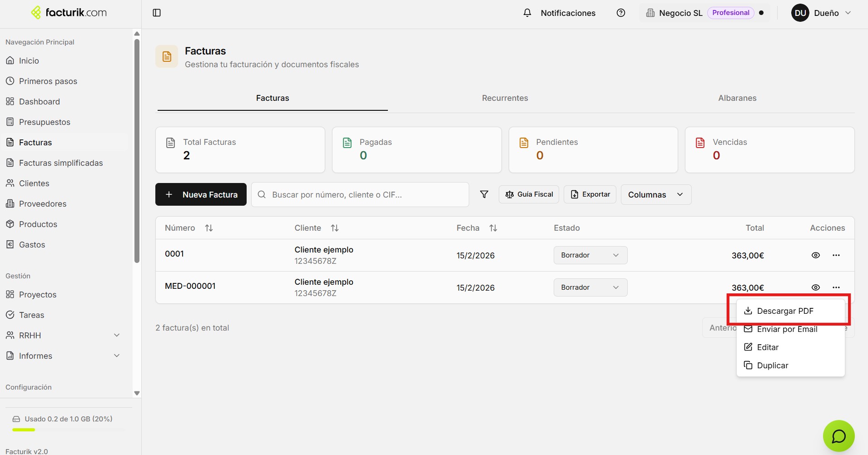This screenshot has height=455, width=868.
Task: Click the storage usage disk icon
Action: pyautogui.click(x=16, y=419)
